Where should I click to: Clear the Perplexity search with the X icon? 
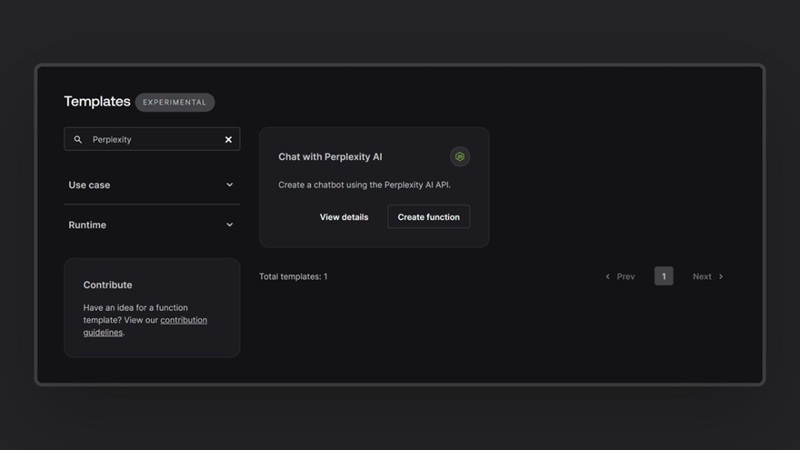pos(228,139)
